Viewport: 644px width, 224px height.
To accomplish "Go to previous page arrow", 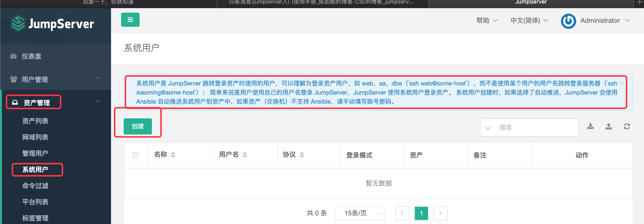I will click(x=402, y=213).
